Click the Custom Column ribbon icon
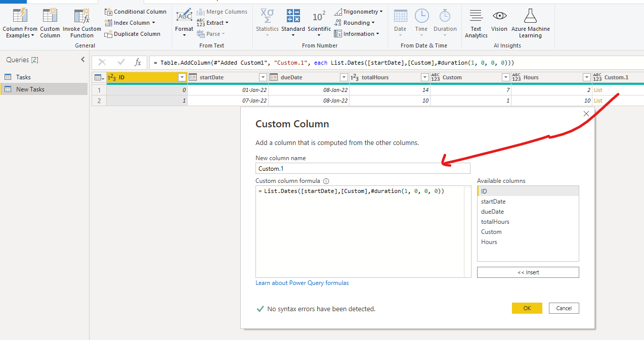Viewport: 644px width, 340px height. click(50, 16)
